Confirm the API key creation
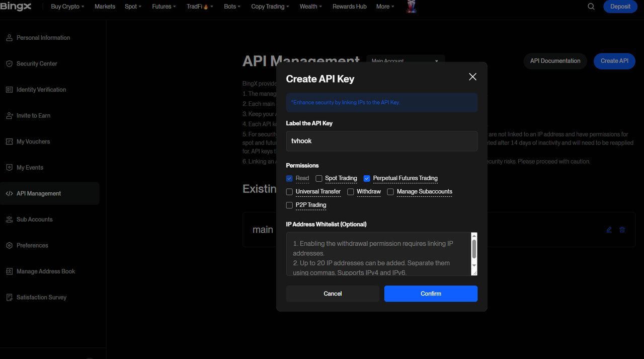This screenshot has width=644, height=359. (x=431, y=294)
